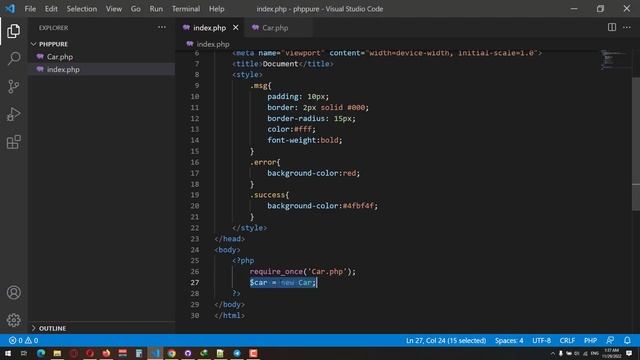Open the Calculator from the taskbar
The width and height of the screenshot is (640, 360).
pos(139,353)
